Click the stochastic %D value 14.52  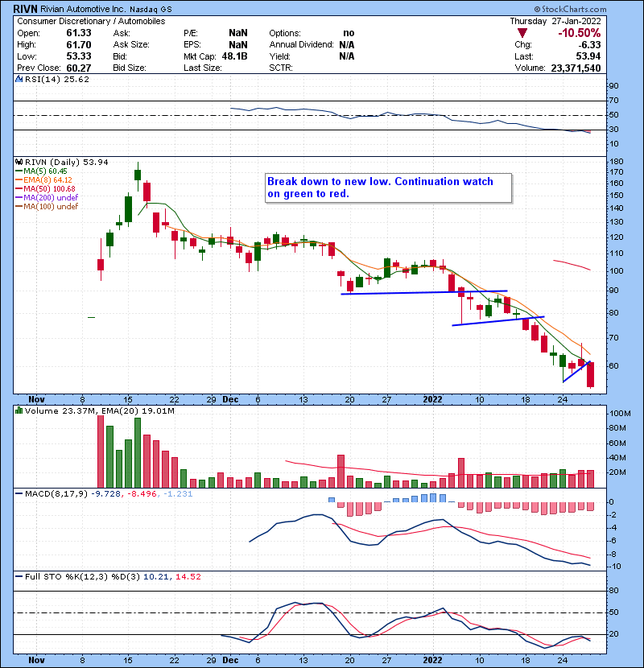(188, 577)
